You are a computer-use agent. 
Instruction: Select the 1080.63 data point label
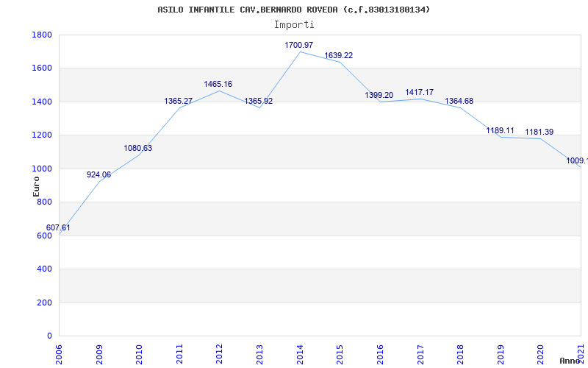point(138,149)
